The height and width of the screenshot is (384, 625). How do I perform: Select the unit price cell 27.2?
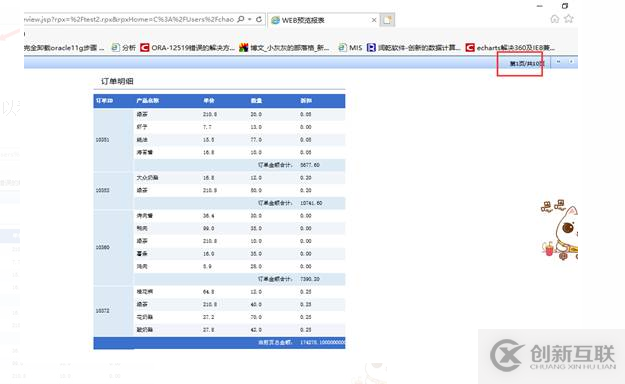point(208,317)
